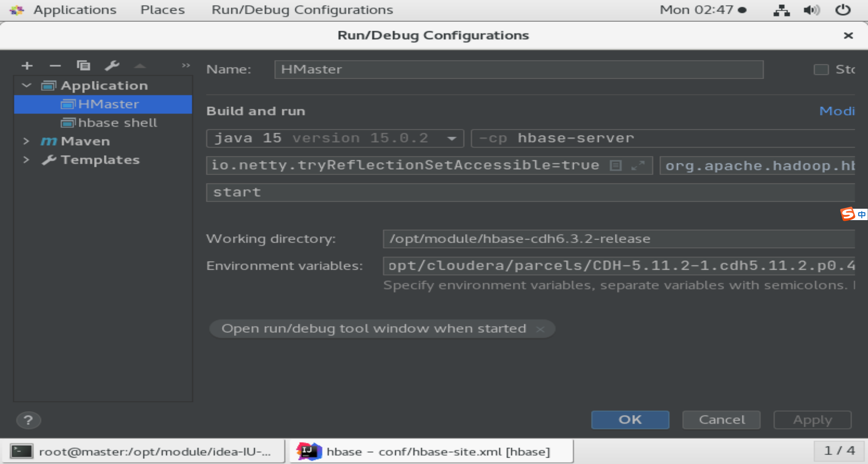Click the VM options list icon
Image resolution: width=868 pixels, height=464 pixels.
616,166
